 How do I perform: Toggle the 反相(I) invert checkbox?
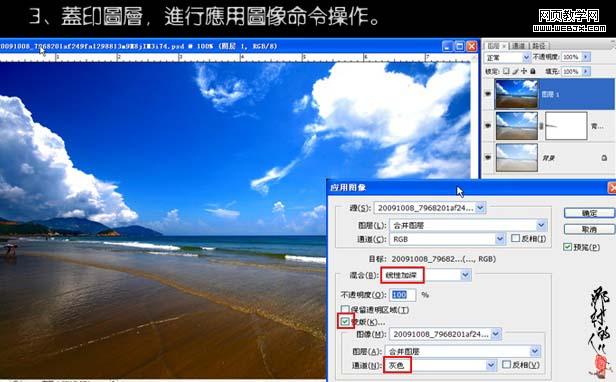point(515,238)
